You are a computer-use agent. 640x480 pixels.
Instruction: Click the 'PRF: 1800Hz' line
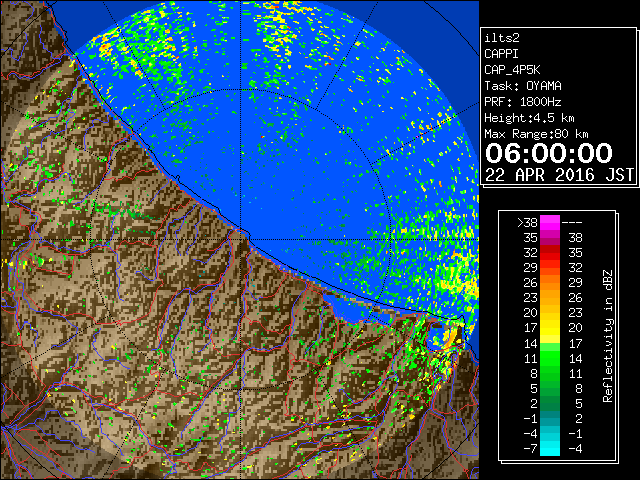click(523, 102)
